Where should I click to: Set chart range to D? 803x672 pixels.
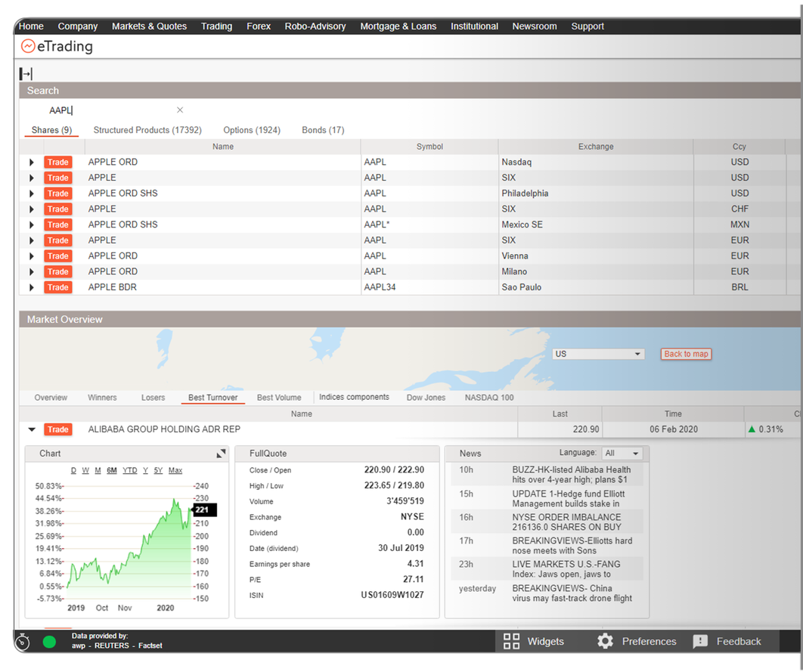click(x=73, y=470)
